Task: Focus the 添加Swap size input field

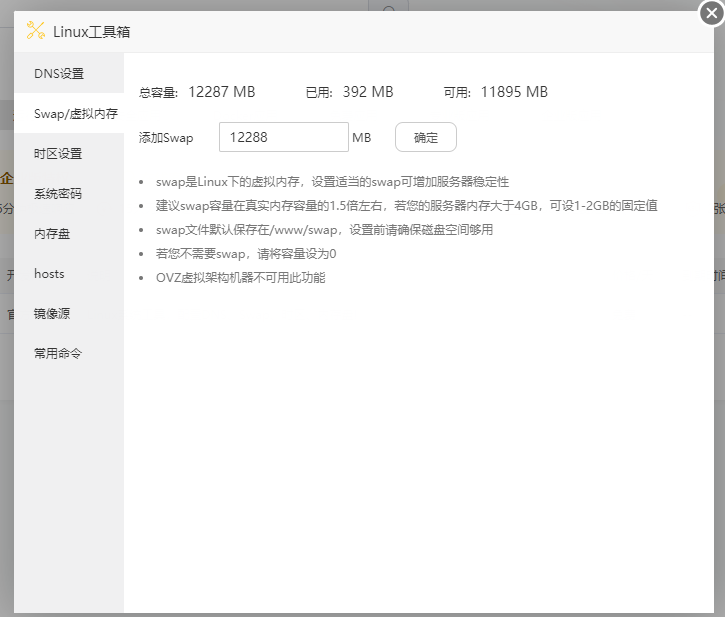Action: coord(284,137)
